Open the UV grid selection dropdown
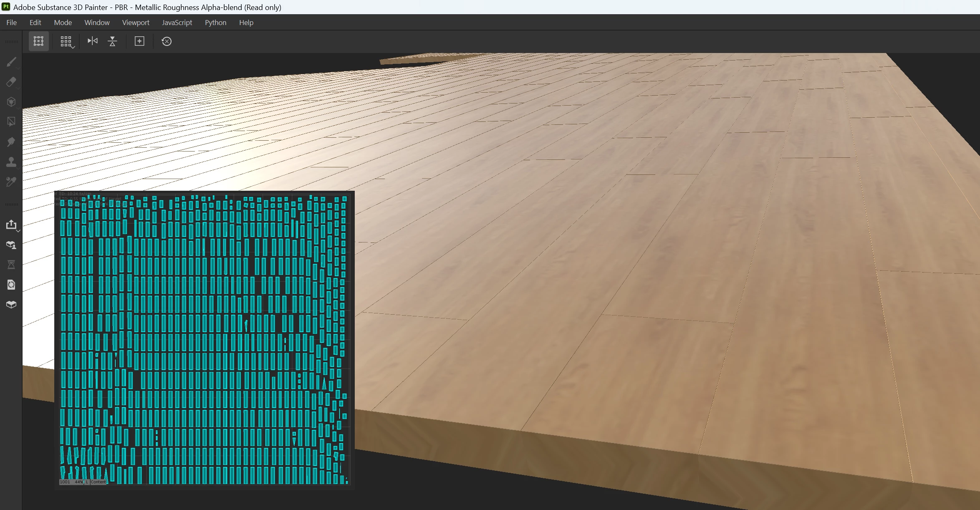The width and height of the screenshot is (980, 510). point(73,47)
